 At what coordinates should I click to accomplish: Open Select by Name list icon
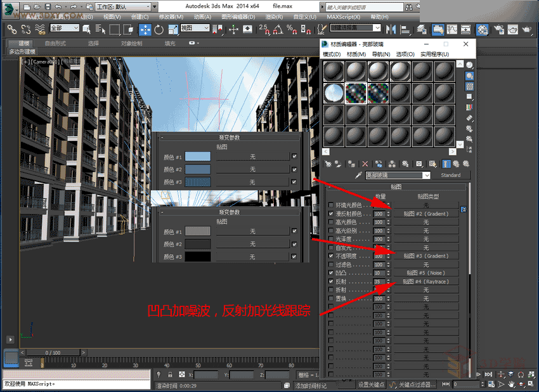click(100, 30)
